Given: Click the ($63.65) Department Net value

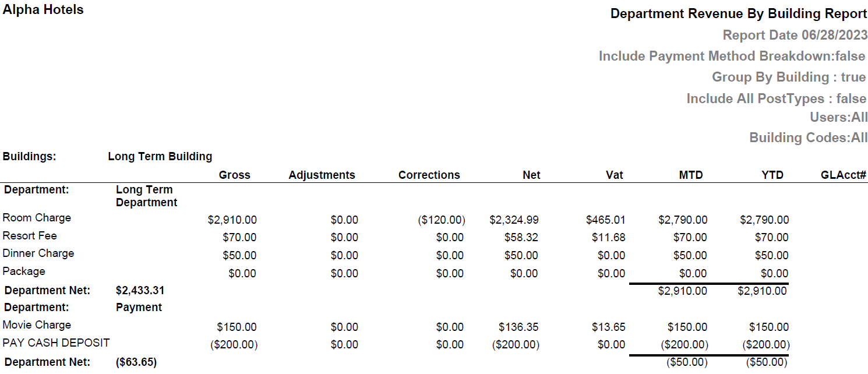Looking at the screenshot, I should coord(136,362).
